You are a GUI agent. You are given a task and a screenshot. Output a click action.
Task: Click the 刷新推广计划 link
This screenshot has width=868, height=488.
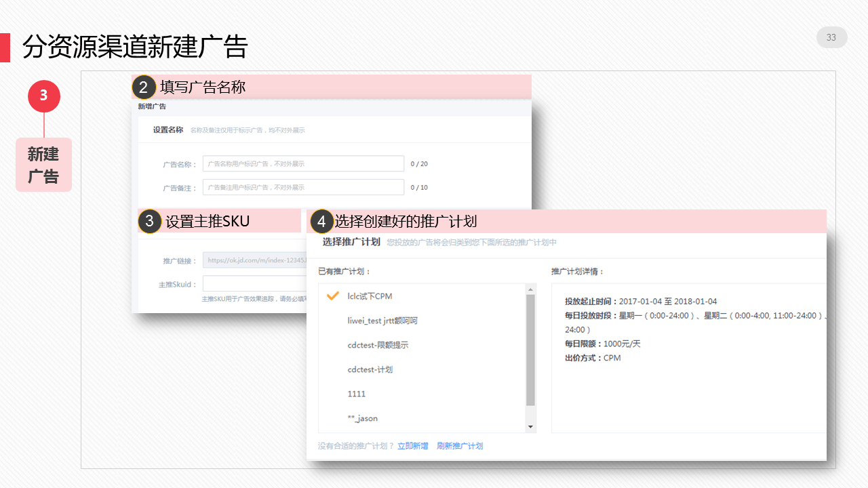click(x=460, y=446)
